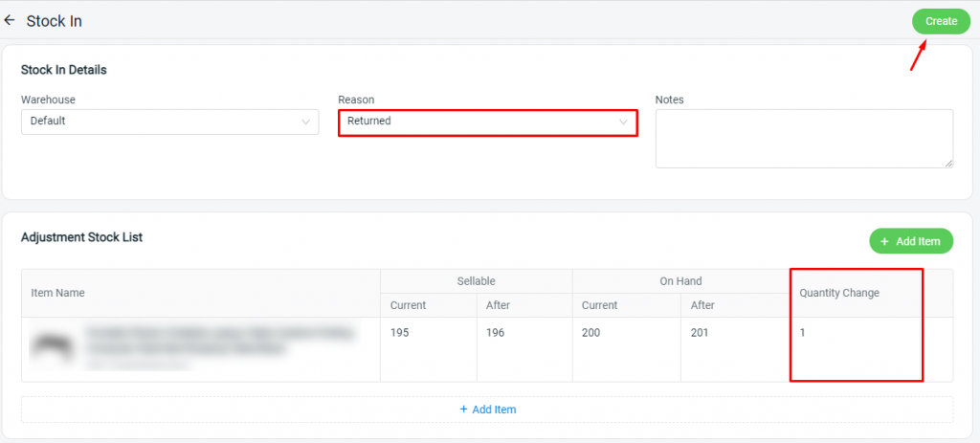Click the Reason dropdown chevron arrow
Viewport: 980px width, 443px height.
click(x=623, y=122)
